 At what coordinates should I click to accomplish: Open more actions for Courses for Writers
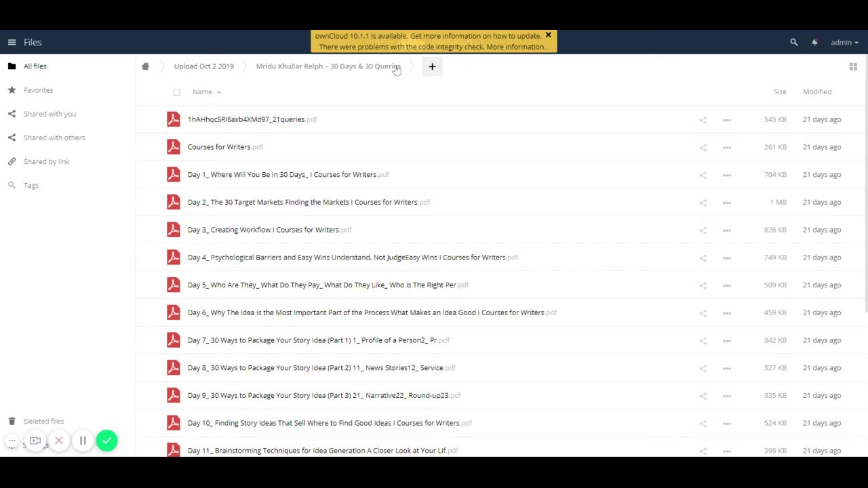pos(727,147)
